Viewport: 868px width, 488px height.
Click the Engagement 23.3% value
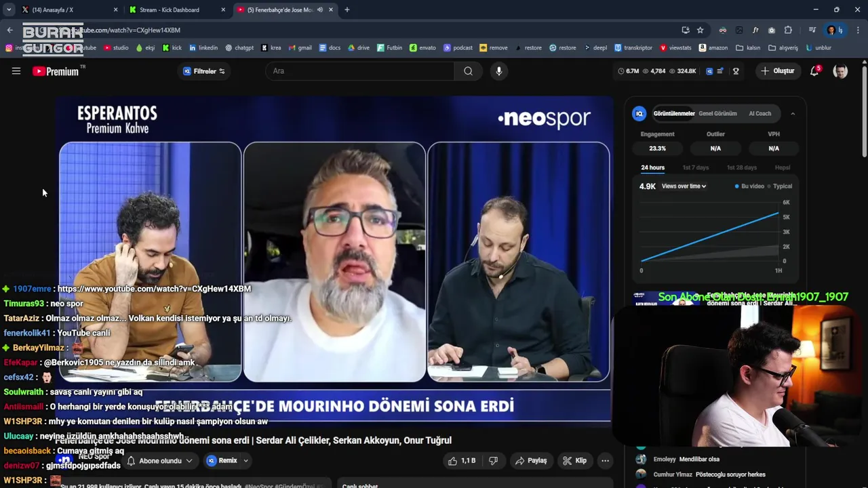coord(657,148)
